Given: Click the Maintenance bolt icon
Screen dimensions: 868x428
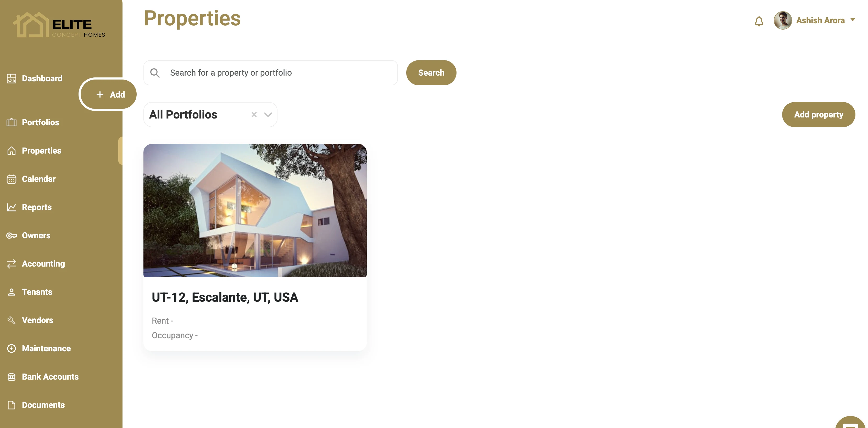Looking at the screenshot, I should [12, 348].
